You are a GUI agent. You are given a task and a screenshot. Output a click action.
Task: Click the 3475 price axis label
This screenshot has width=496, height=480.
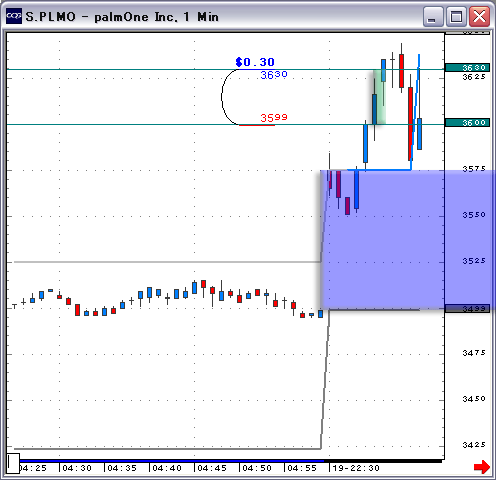[x=474, y=353]
